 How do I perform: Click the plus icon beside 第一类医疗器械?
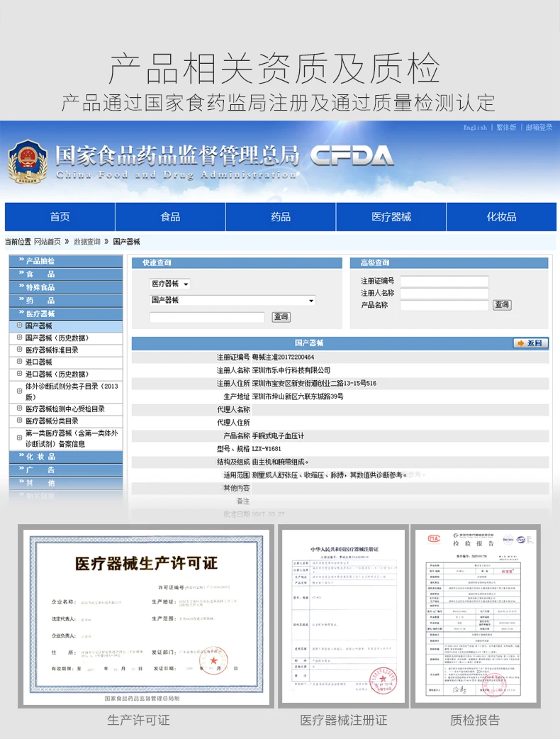(19, 438)
